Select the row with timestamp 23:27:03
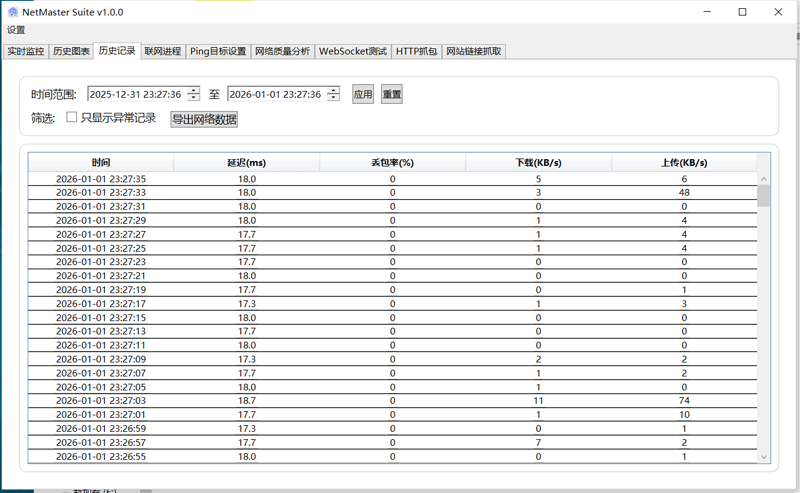This screenshot has height=493, width=800. [100, 399]
